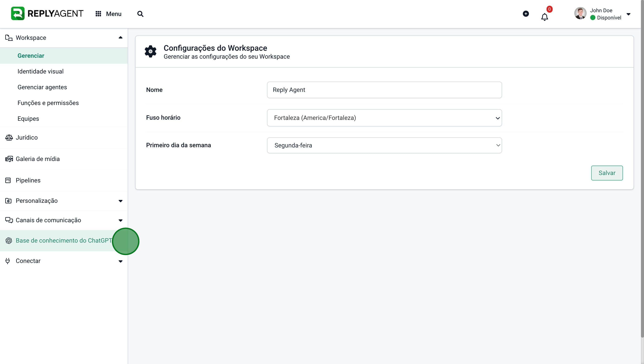This screenshot has height=364, width=644.
Task: Open the Primeiro dia da semana dropdown
Action: pos(384,145)
